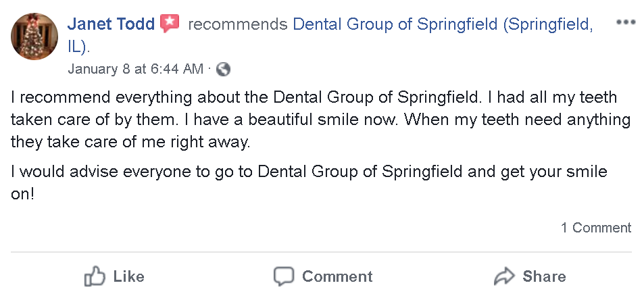Screen dimensions: 644x298
Task: View the 1 Comment link
Action: point(595,228)
